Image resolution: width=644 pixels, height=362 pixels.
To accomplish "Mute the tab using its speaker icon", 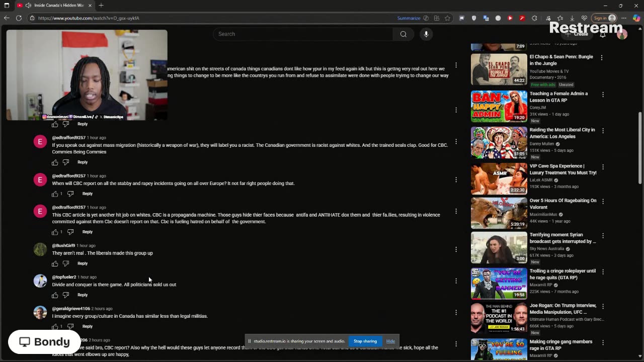I will point(29,6).
